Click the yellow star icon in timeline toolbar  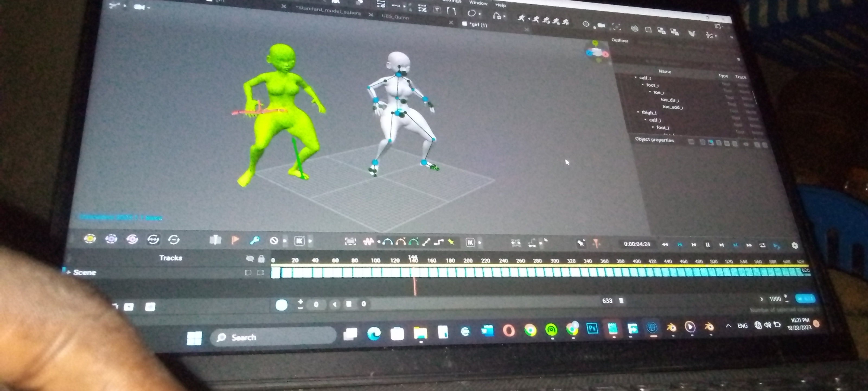(x=451, y=242)
